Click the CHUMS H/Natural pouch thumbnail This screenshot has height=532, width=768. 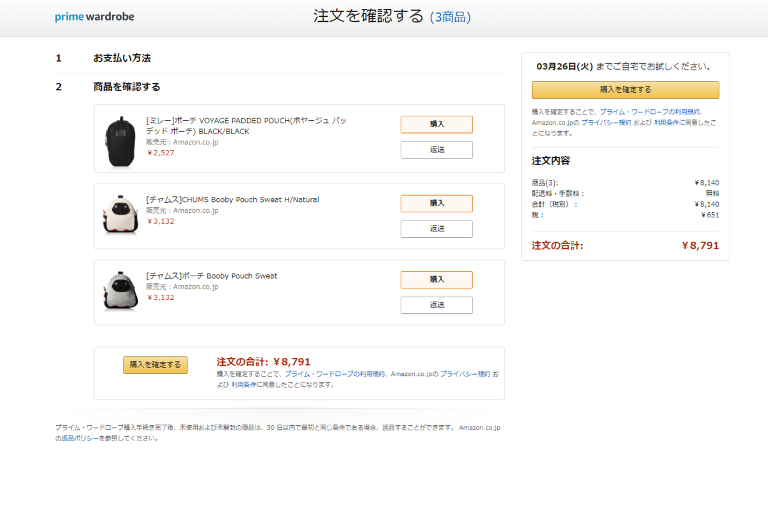point(120,215)
